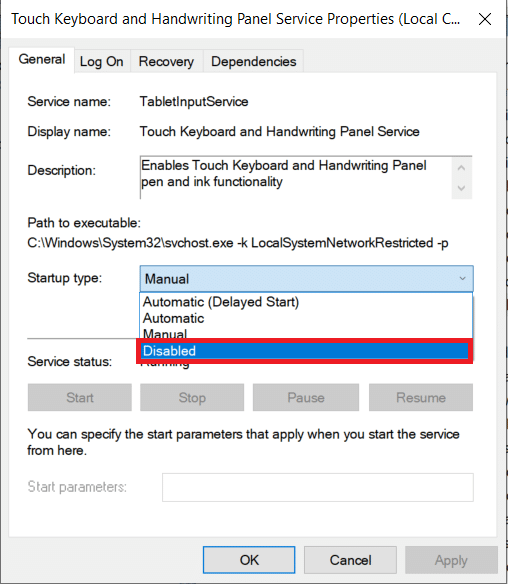Cancel the dialog changes
Image resolution: width=508 pixels, height=584 pixels.
350,560
